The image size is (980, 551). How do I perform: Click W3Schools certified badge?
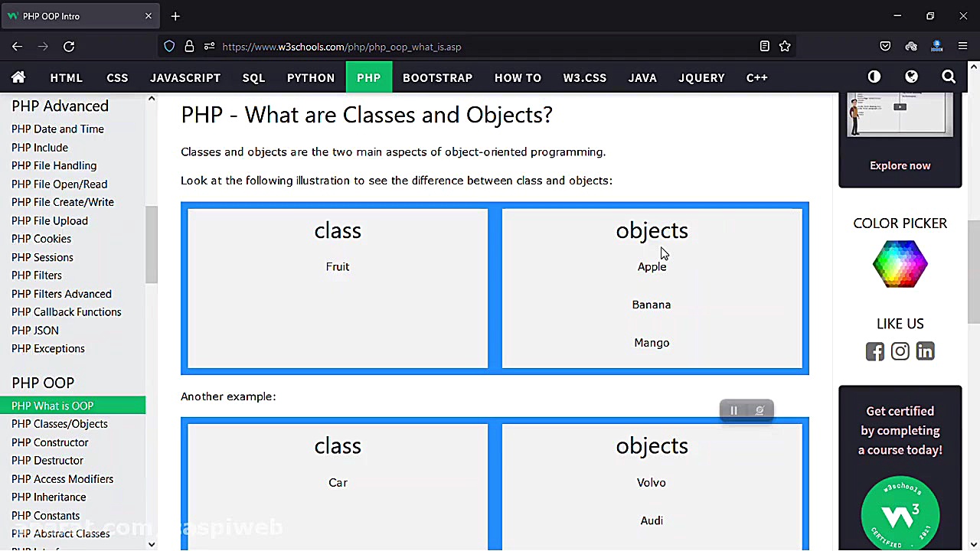(x=900, y=512)
